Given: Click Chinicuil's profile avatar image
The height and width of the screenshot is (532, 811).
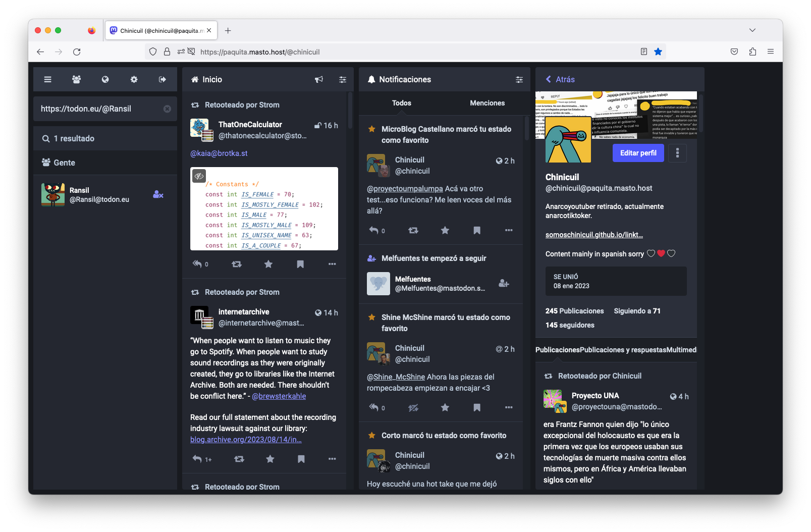Looking at the screenshot, I should (568, 139).
